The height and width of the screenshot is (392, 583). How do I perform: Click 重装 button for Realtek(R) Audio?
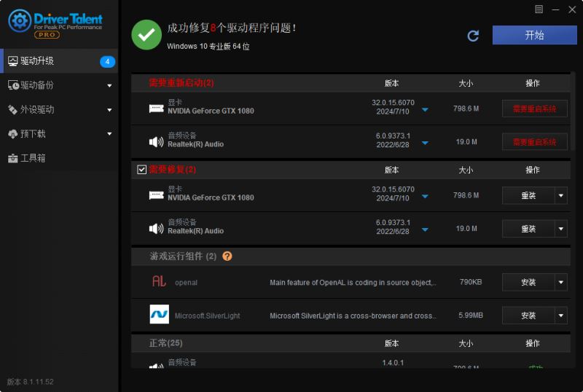coord(528,229)
